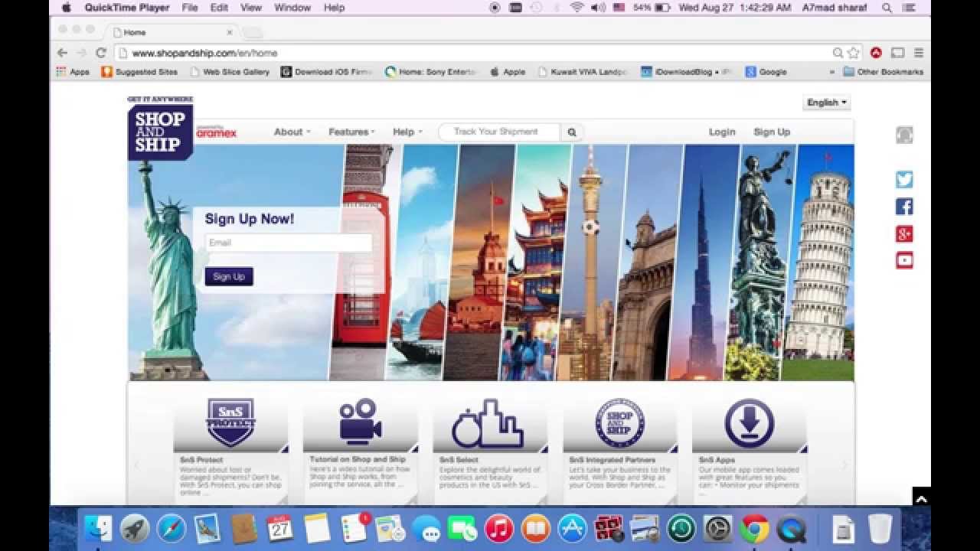Viewport: 980px width, 551px height.
Task: Click the SnS Select cosmetics icon
Action: tap(488, 423)
